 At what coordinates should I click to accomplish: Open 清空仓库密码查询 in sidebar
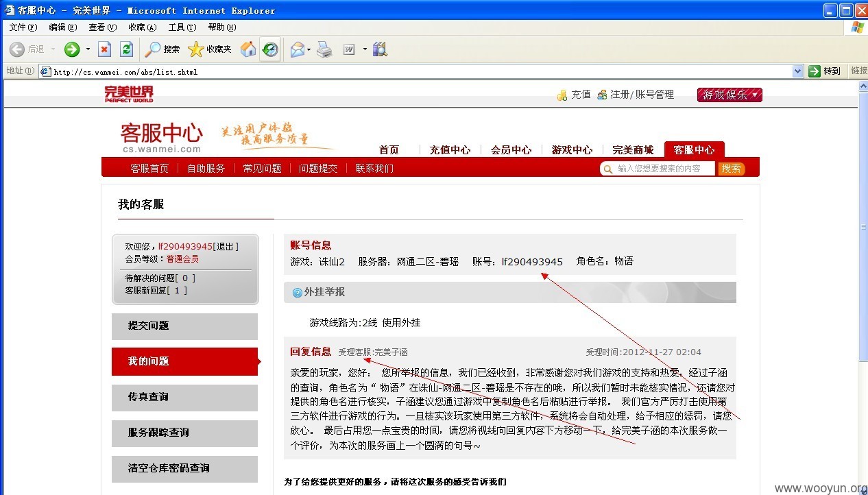pyautogui.click(x=184, y=469)
